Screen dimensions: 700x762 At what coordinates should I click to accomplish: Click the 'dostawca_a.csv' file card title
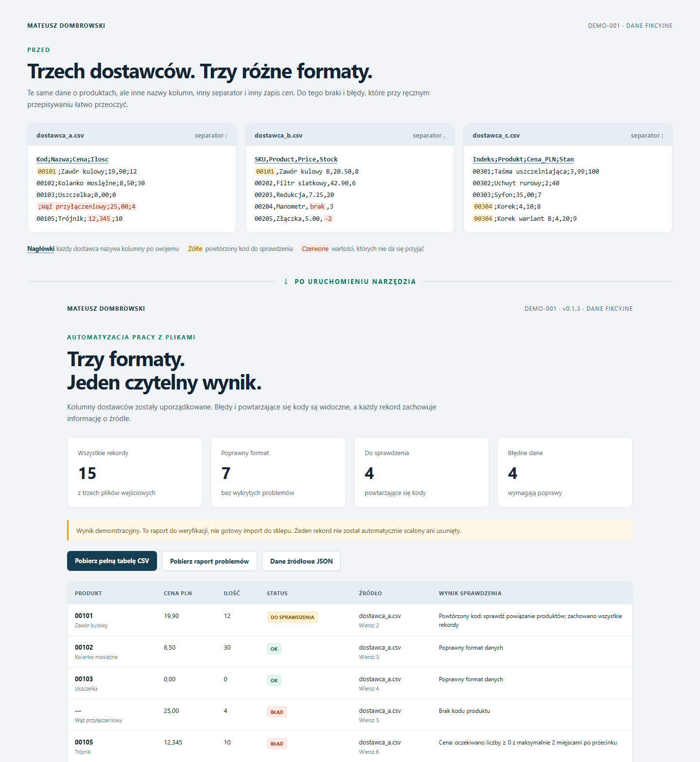(60, 136)
